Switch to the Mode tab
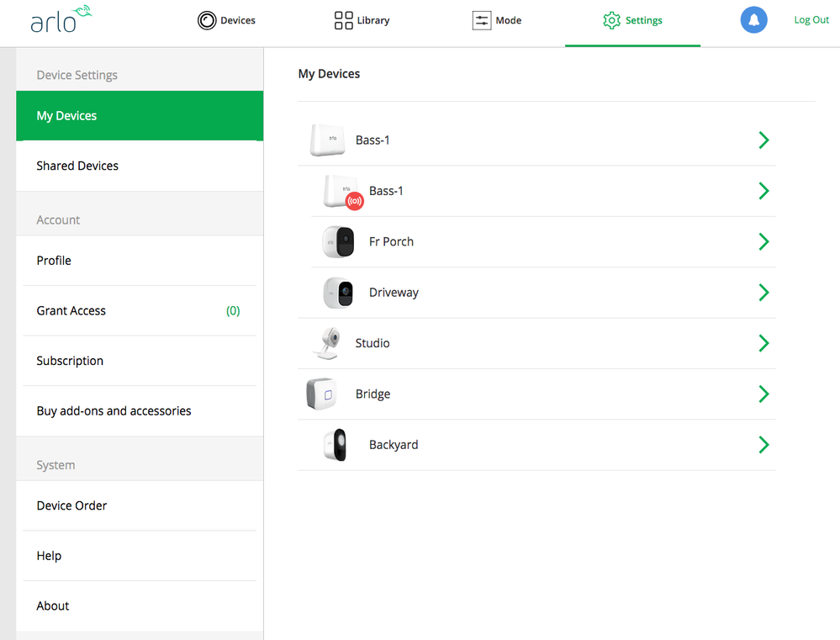The width and height of the screenshot is (840, 640). click(x=497, y=20)
